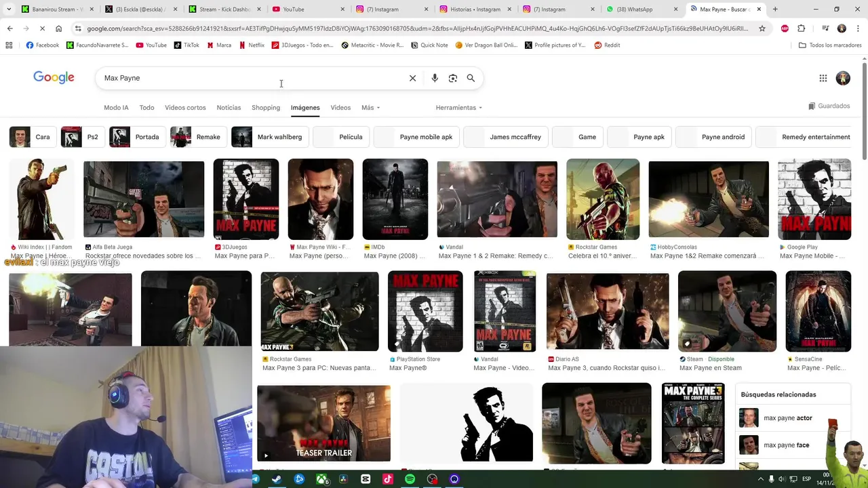
Task: Open the IMDb Max Payne (2008) poster
Action: [395, 199]
